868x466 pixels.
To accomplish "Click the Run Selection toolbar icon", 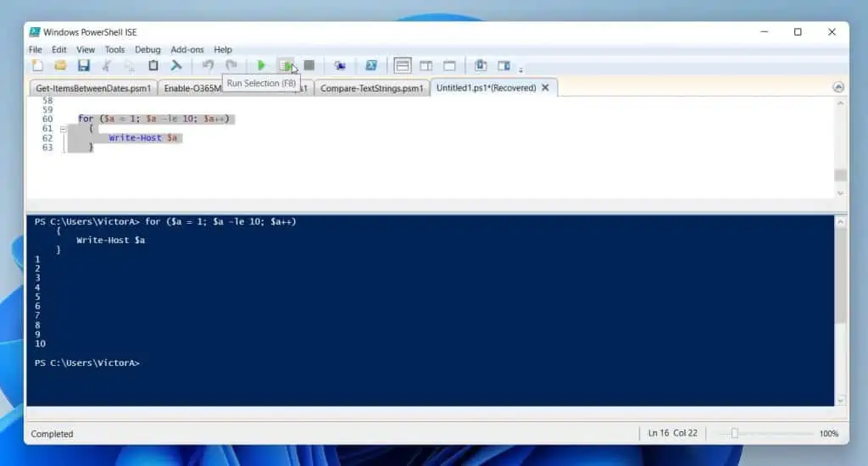I will pyautogui.click(x=286, y=65).
